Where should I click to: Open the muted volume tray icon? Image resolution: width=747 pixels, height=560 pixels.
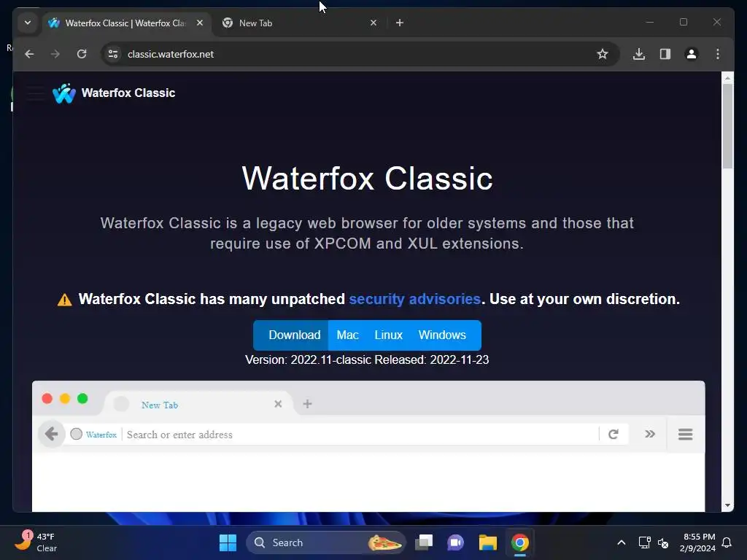[662, 542]
